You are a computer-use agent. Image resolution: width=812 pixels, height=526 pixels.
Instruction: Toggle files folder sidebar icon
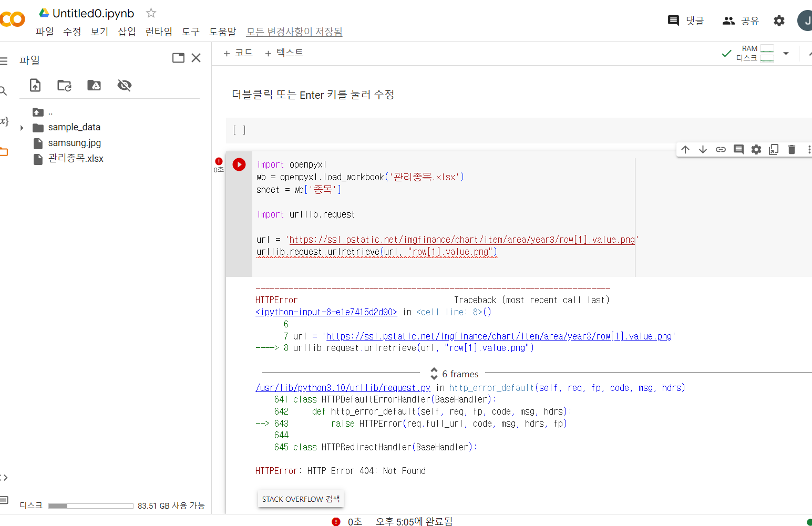[x=4, y=152]
